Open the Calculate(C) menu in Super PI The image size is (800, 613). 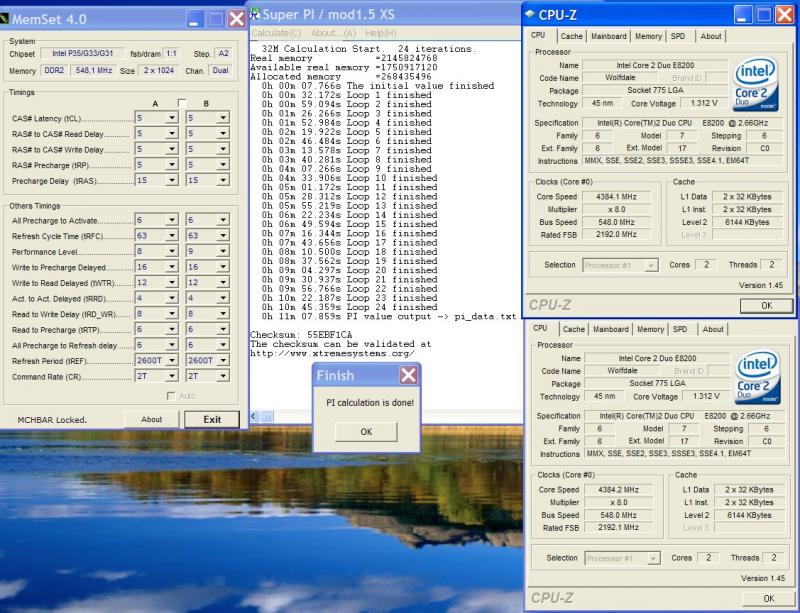click(276, 33)
